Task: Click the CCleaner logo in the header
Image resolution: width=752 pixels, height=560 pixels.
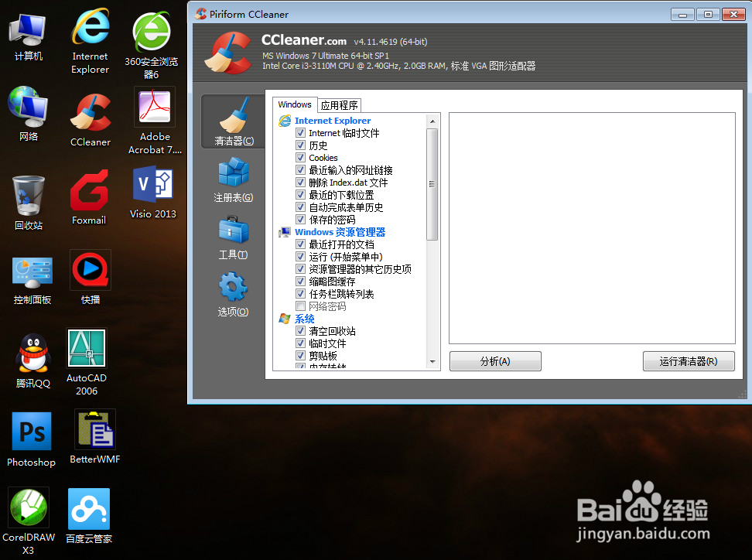Action: point(227,53)
